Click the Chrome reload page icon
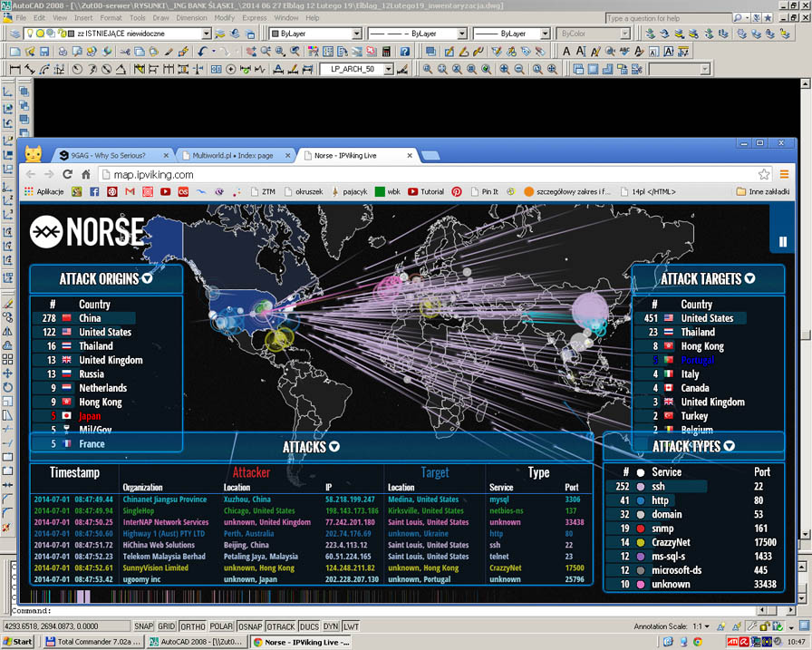The height and width of the screenshot is (650, 812). pos(66,174)
